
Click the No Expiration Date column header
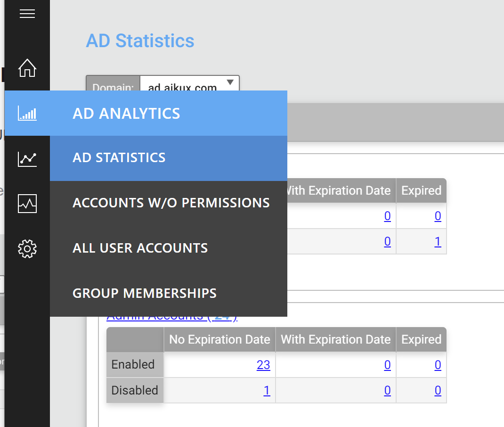point(219,339)
